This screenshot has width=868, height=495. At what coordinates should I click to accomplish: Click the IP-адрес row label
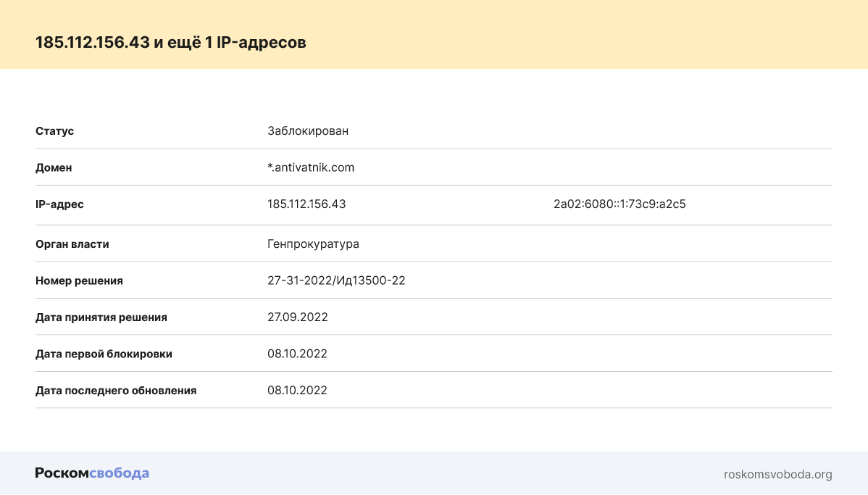(59, 204)
